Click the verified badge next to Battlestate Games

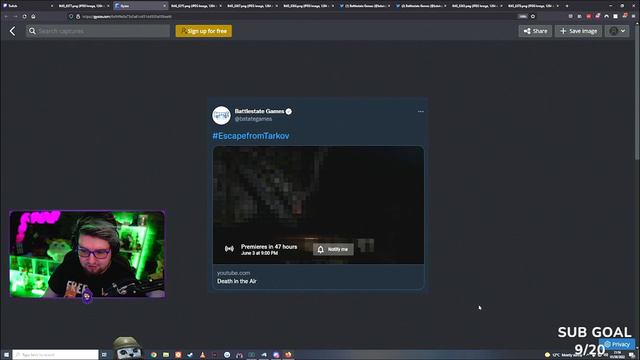coord(289,111)
